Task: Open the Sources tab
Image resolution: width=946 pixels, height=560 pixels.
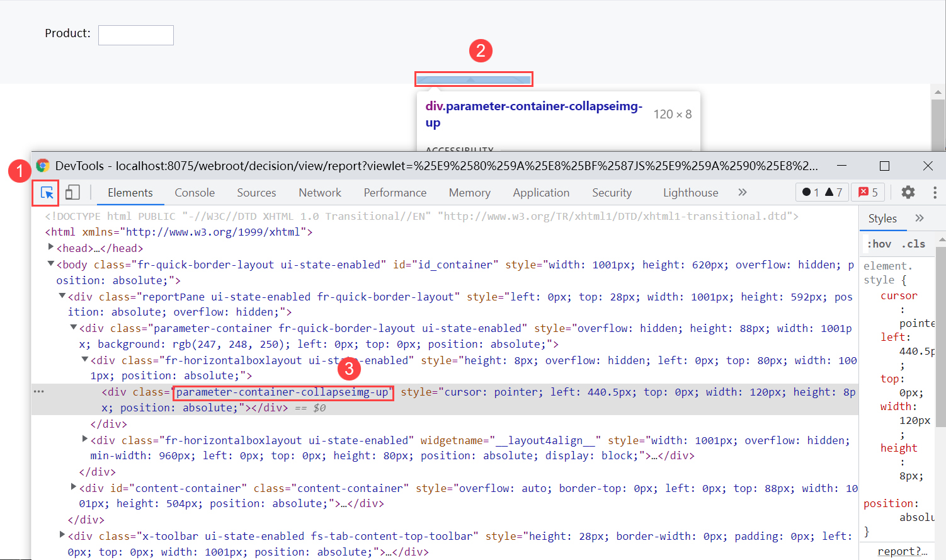Action: [x=256, y=193]
